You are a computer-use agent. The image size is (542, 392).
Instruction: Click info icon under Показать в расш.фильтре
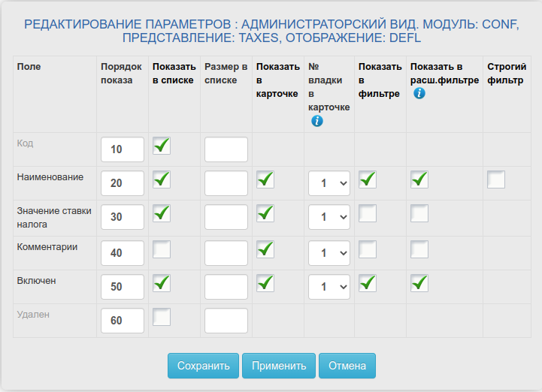coord(419,94)
